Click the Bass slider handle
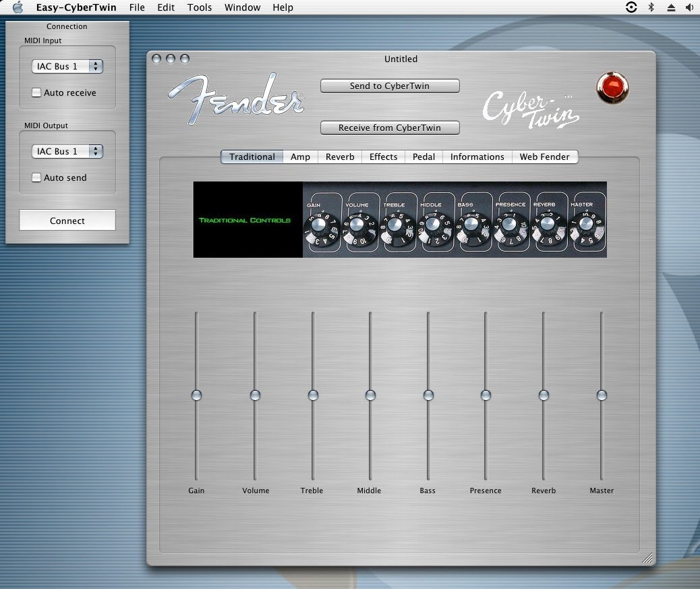This screenshot has height=589, width=700. 428,395
